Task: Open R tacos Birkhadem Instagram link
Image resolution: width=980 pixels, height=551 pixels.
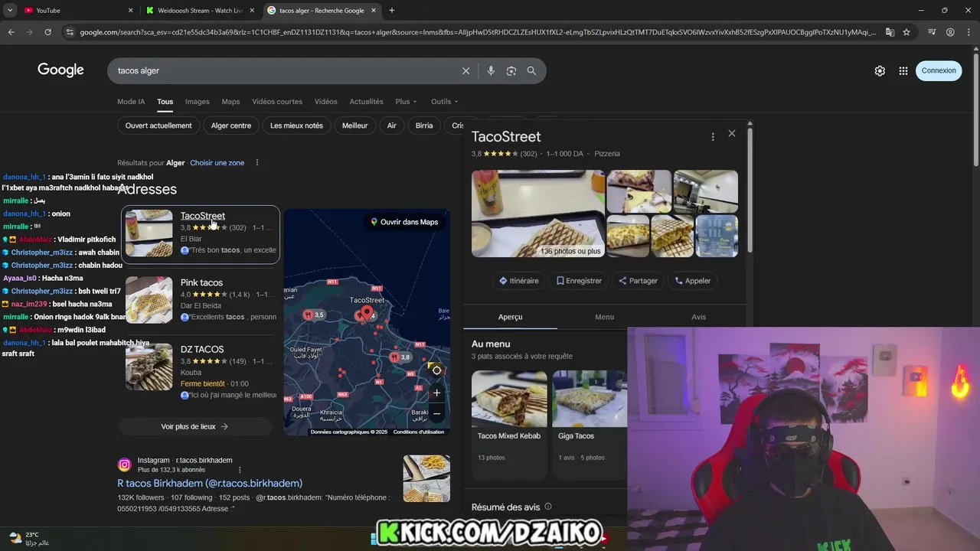Action: (210, 484)
